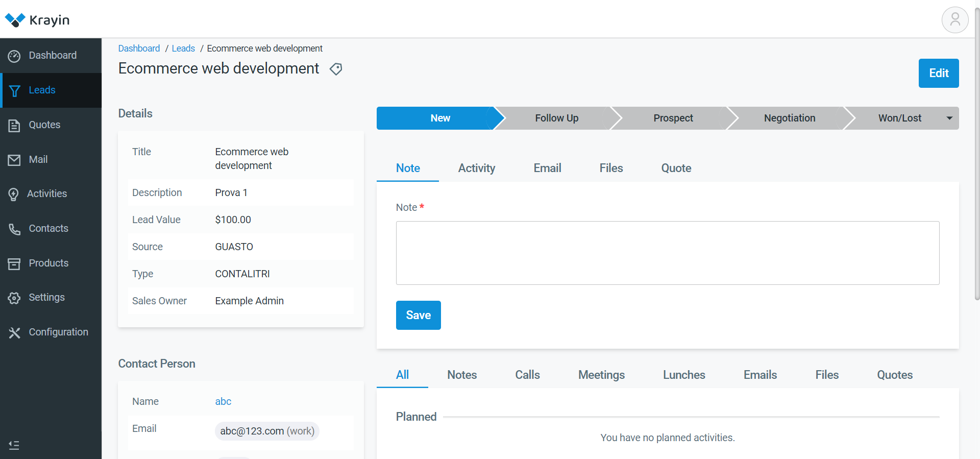Open the user profile avatar menu

click(x=954, y=20)
